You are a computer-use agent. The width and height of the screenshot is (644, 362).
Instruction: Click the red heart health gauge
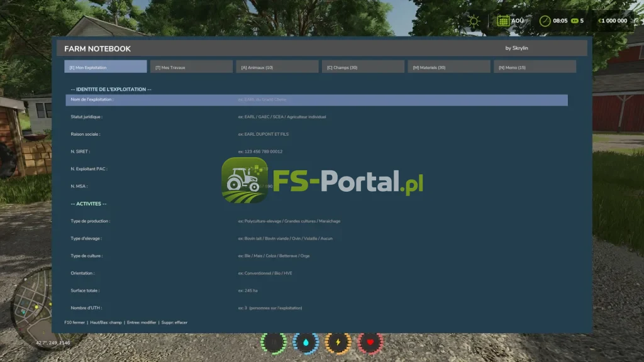point(370,343)
